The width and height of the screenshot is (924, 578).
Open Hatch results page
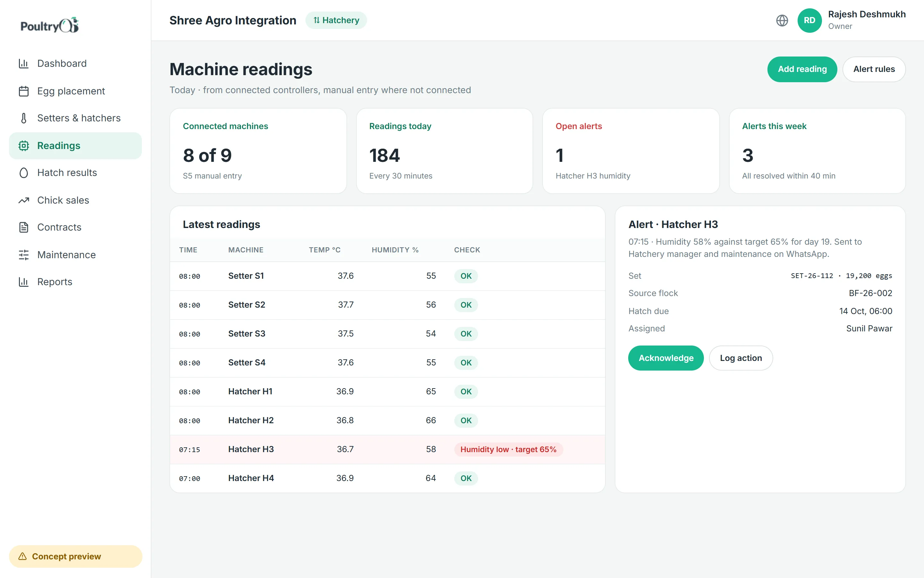[x=75, y=173]
